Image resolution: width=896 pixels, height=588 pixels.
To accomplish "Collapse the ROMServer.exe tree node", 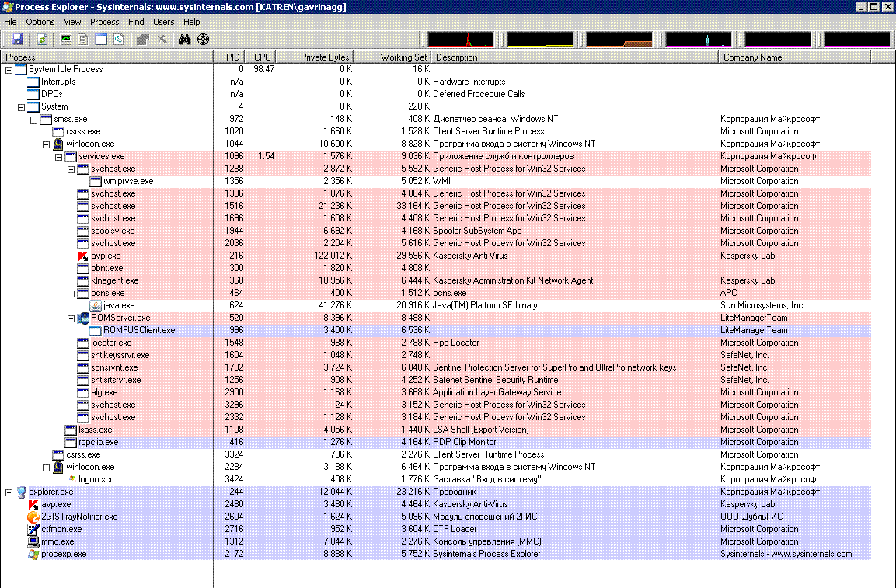I will tap(71, 318).
